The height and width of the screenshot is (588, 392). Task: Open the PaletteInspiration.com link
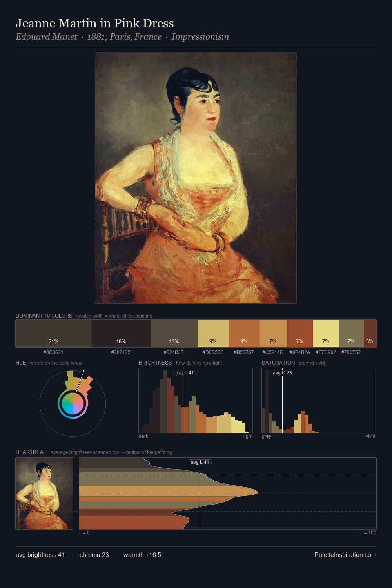[x=345, y=555]
